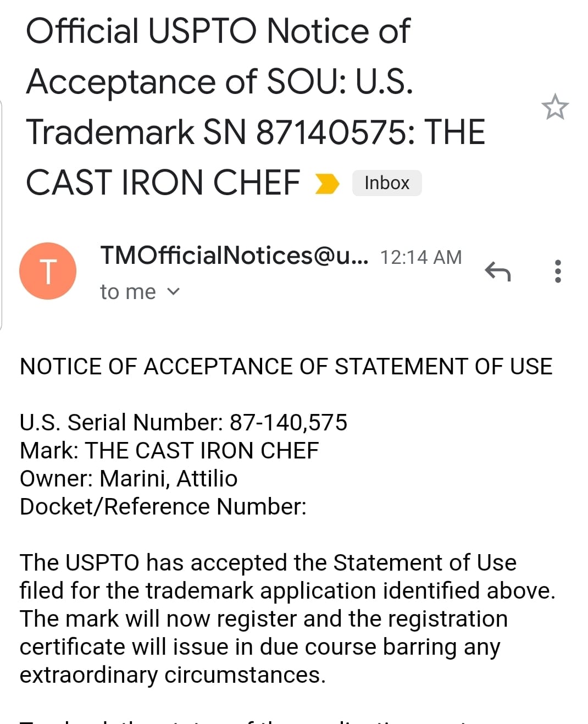The width and height of the screenshot is (588, 724).
Task: Select the Inbox label chip
Action: (x=387, y=183)
